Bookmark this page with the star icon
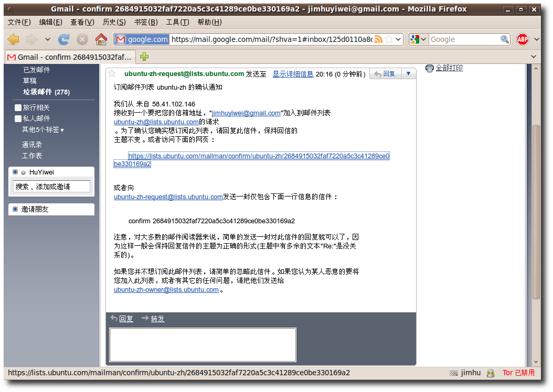This screenshot has height=392, width=553. (389, 39)
